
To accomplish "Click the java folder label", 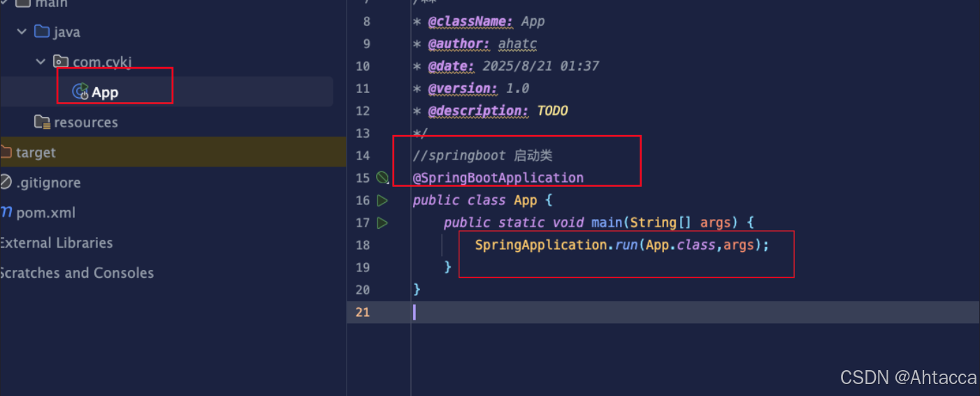I will pos(66,32).
